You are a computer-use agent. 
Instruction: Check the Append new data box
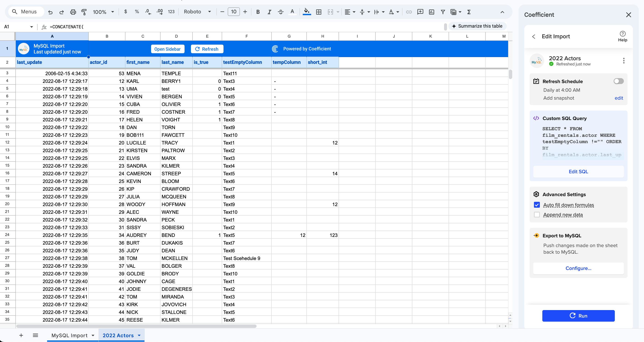click(x=536, y=214)
